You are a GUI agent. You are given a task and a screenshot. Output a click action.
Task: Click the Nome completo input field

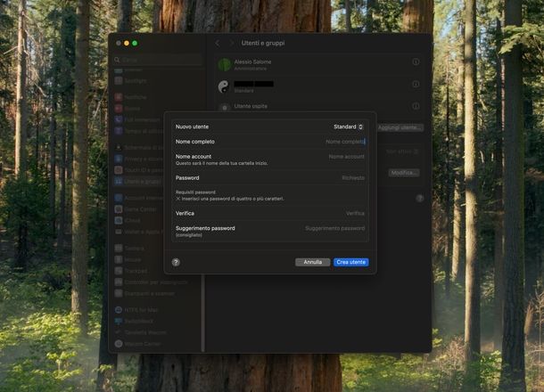pyautogui.click(x=345, y=142)
